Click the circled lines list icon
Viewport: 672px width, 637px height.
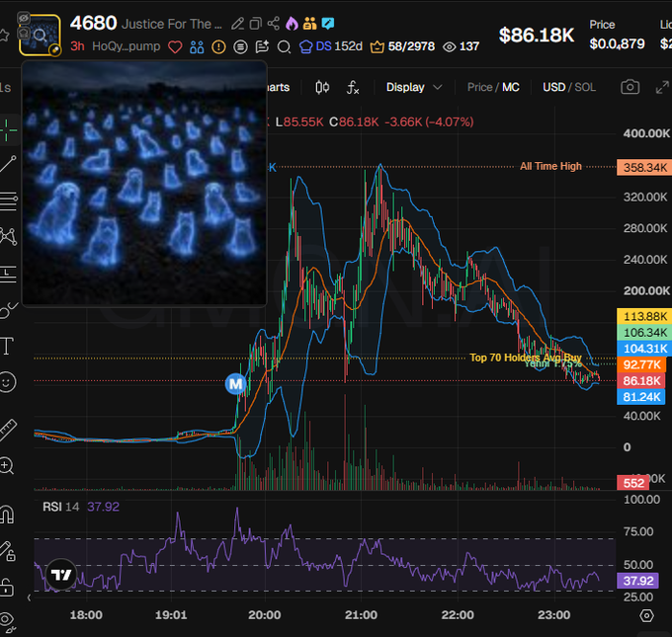pyautogui.click(x=240, y=46)
